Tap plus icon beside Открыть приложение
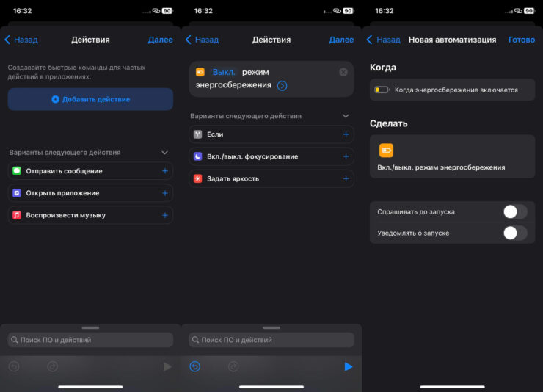The width and height of the screenshot is (543, 392). pyautogui.click(x=164, y=193)
